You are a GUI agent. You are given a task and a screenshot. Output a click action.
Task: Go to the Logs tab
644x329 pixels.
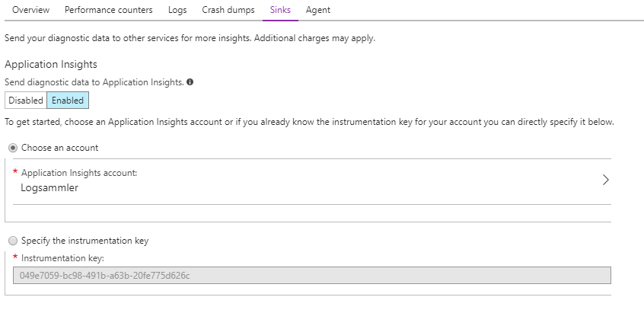click(177, 10)
